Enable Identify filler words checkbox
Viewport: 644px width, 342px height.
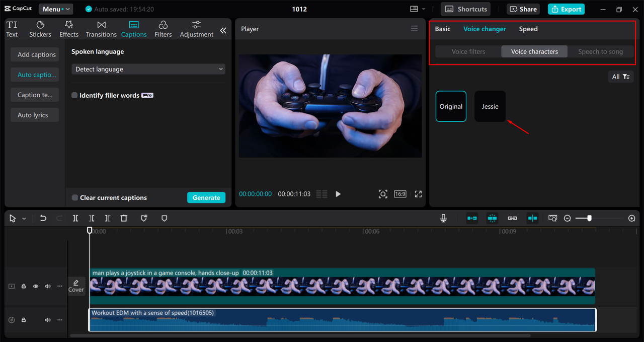point(74,95)
